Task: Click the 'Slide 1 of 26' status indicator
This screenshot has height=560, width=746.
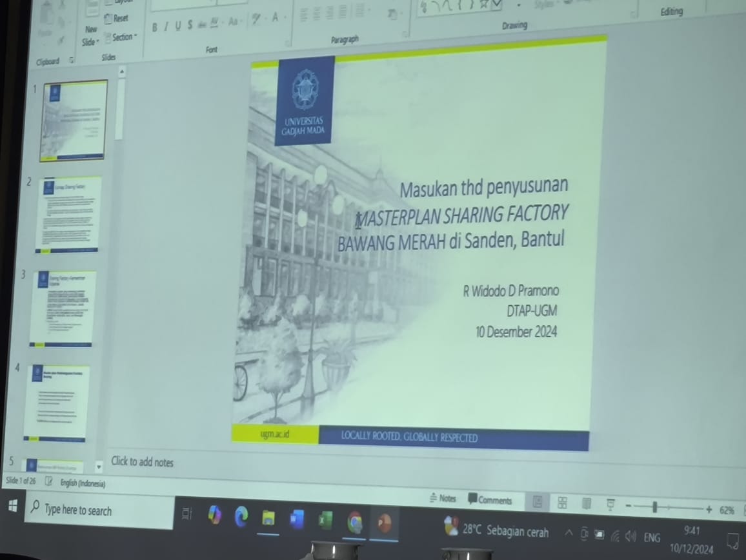Action: pos(21,481)
